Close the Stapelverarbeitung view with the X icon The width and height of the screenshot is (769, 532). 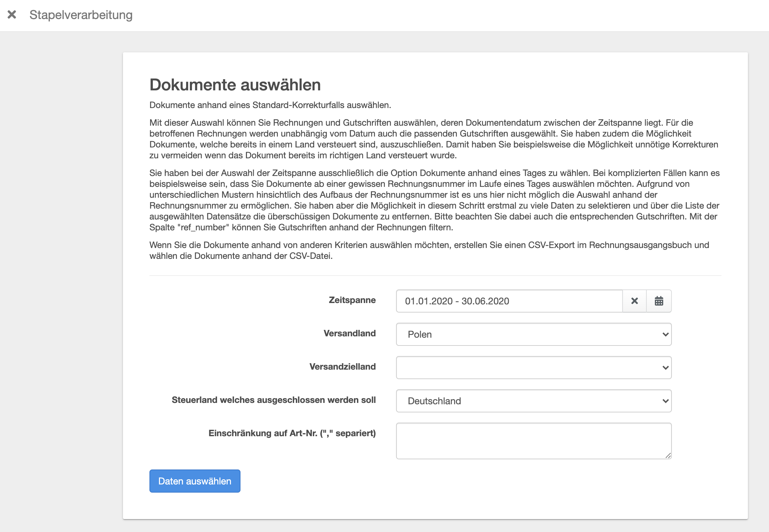tap(12, 15)
